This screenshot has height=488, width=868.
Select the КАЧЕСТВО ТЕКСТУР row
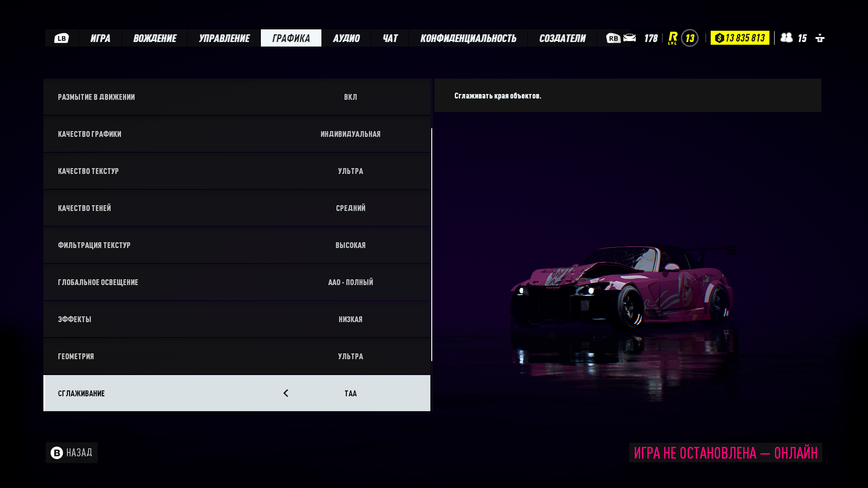point(237,171)
